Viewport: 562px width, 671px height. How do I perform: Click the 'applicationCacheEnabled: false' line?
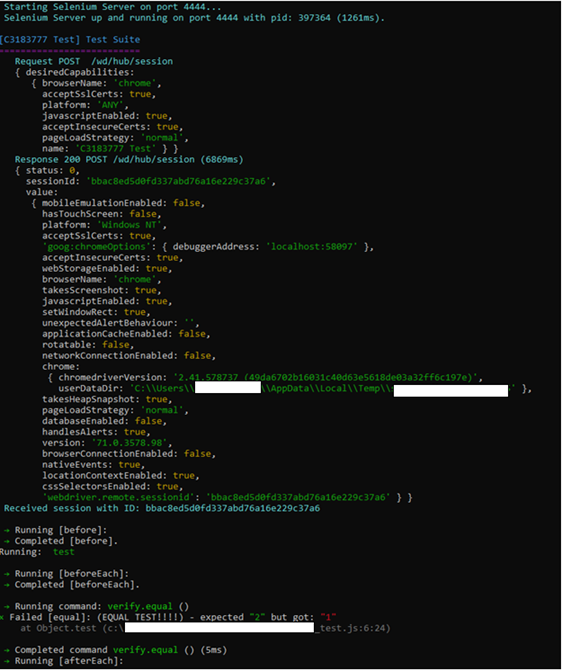pyautogui.click(x=126, y=334)
